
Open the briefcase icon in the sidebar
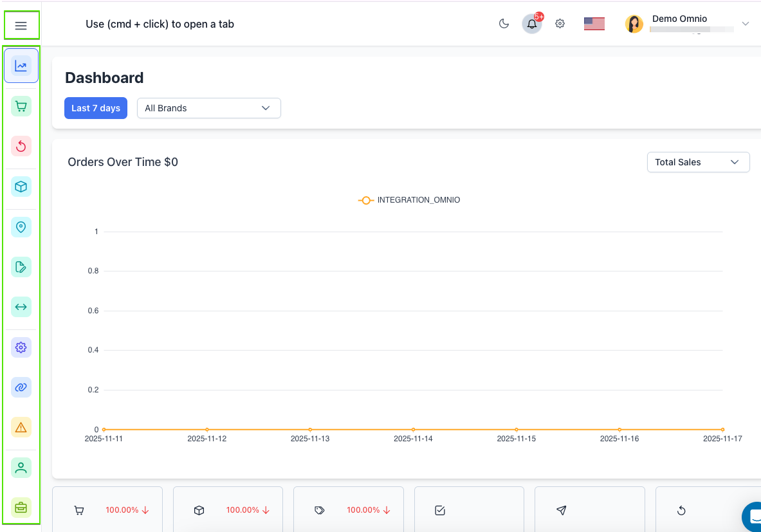(x=21, y=508)
